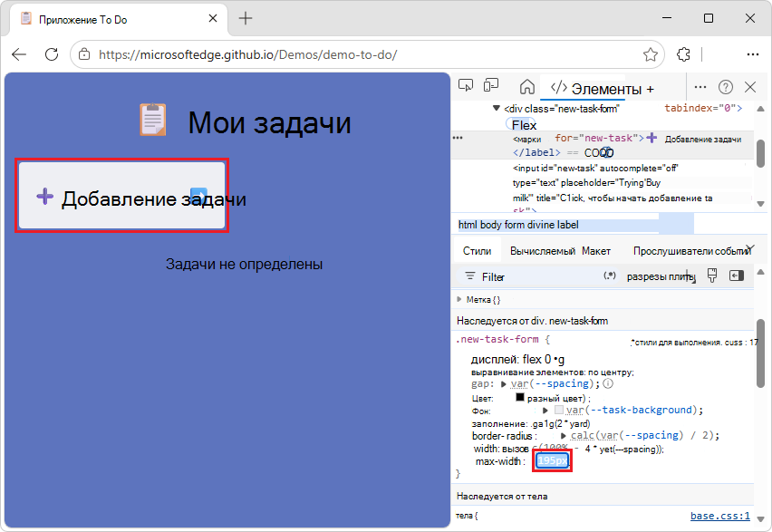Add this page to favorites star

click(x=651, y=54)
